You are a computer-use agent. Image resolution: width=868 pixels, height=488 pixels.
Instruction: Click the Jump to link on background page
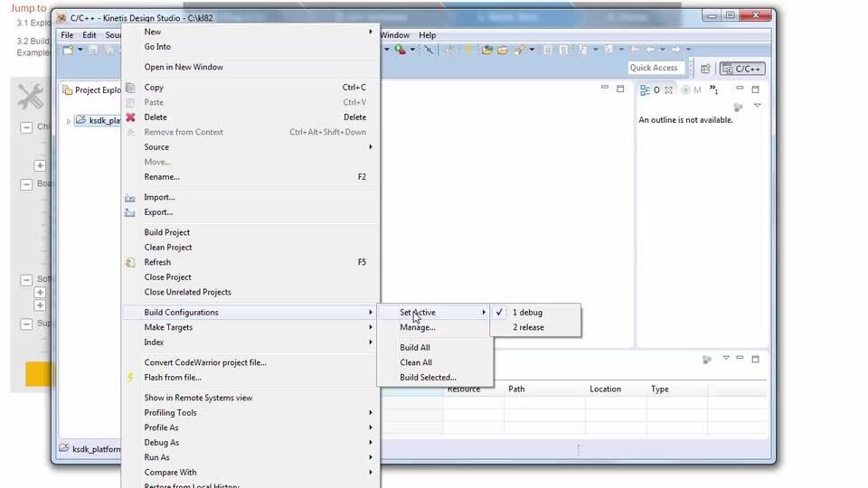[x=28, y=8]
